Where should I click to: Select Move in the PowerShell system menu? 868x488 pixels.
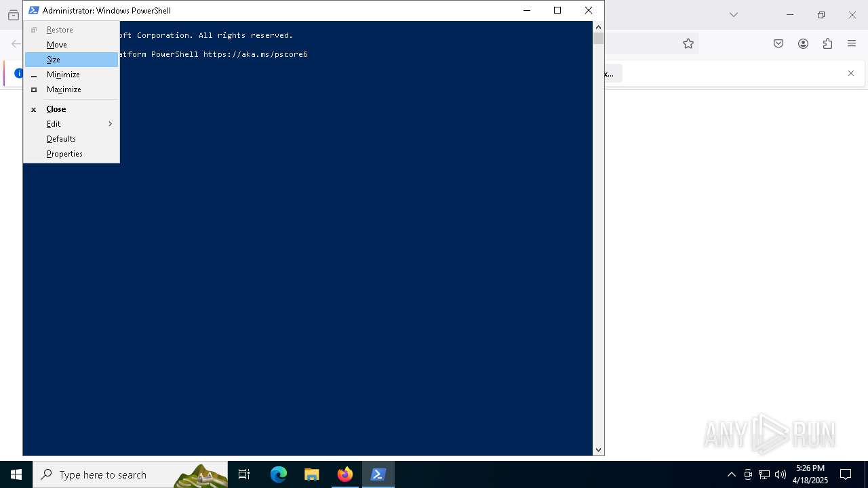[x=71, y=45]
